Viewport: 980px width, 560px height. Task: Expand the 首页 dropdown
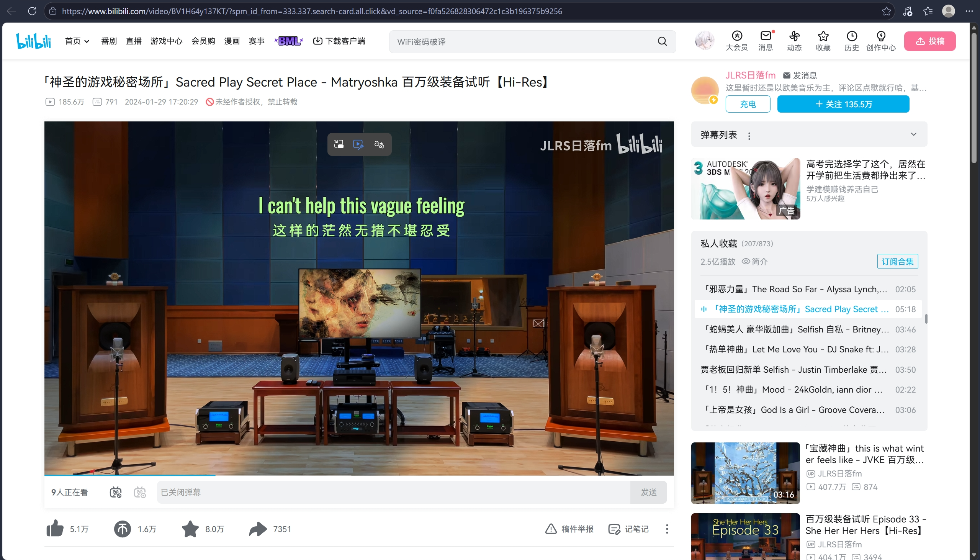pyautogui.click(x=77, y=41)
